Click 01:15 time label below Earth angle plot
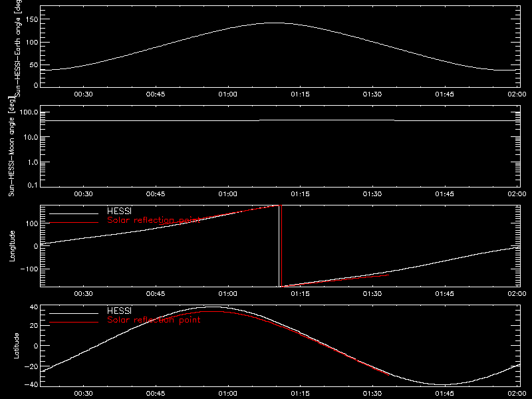Viewport: 532px width, 399px height. [301, 94]
